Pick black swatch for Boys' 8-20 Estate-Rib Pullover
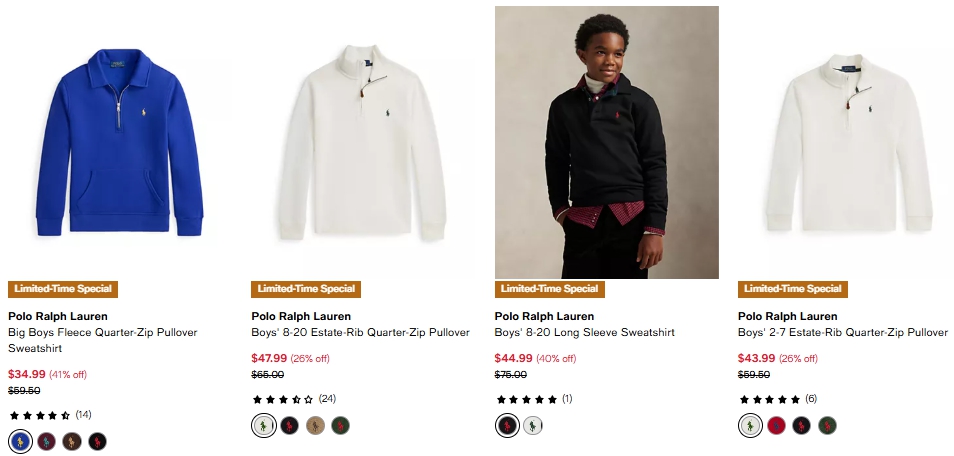Screen dimensions: 954x456 289,425
